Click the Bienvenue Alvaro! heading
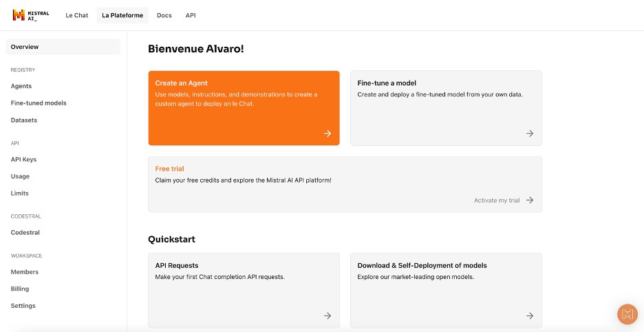This screenshot has width=644, height=332. click(196, 49)
